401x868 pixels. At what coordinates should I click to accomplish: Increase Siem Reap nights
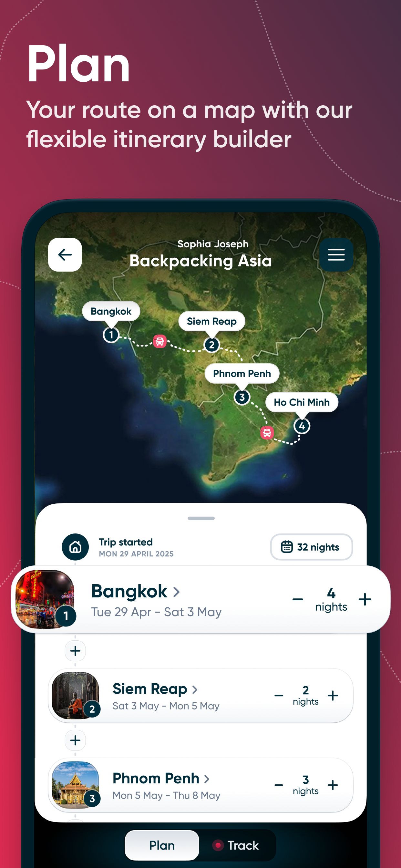333,696
